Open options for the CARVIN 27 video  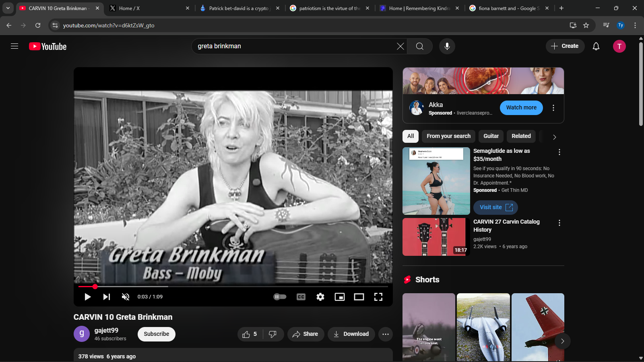(559, 223)
